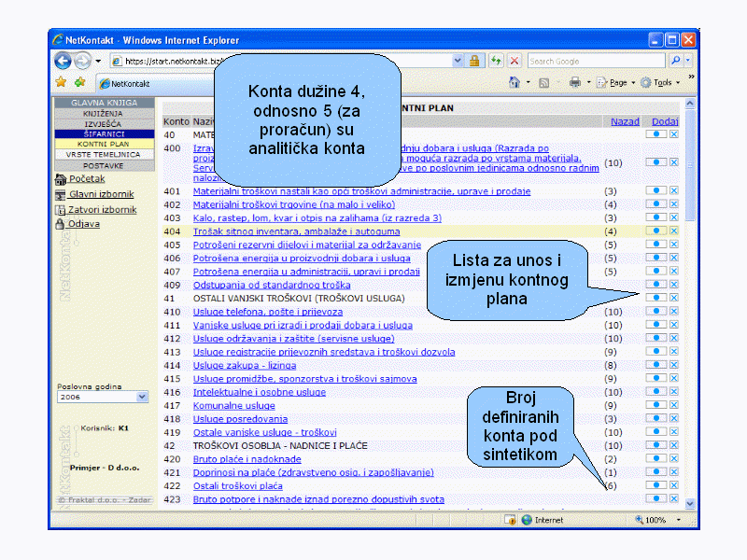This screenshot has width=747, height=560.
Task: Click the edit icon for konto 410
Action: 656,311
